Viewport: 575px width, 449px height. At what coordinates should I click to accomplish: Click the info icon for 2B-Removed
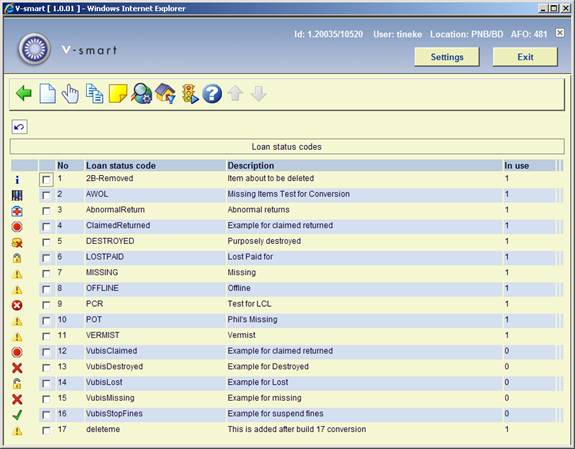point(17,180)
